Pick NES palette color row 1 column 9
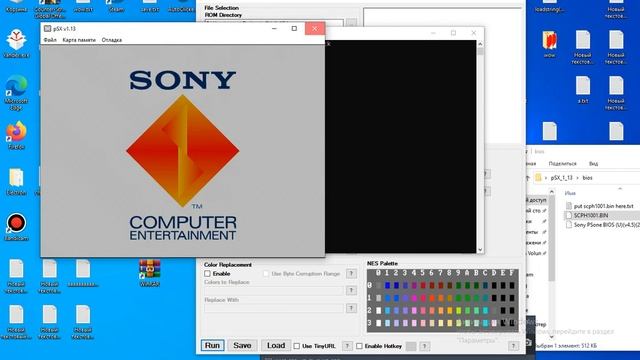 pos(458,298)
